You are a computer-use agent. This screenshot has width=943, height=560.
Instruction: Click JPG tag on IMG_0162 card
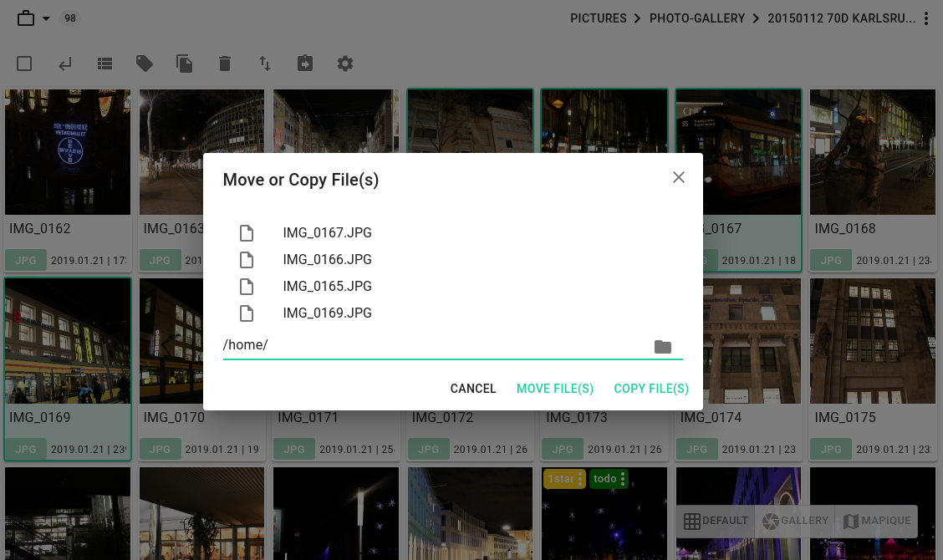pos(26,261)
